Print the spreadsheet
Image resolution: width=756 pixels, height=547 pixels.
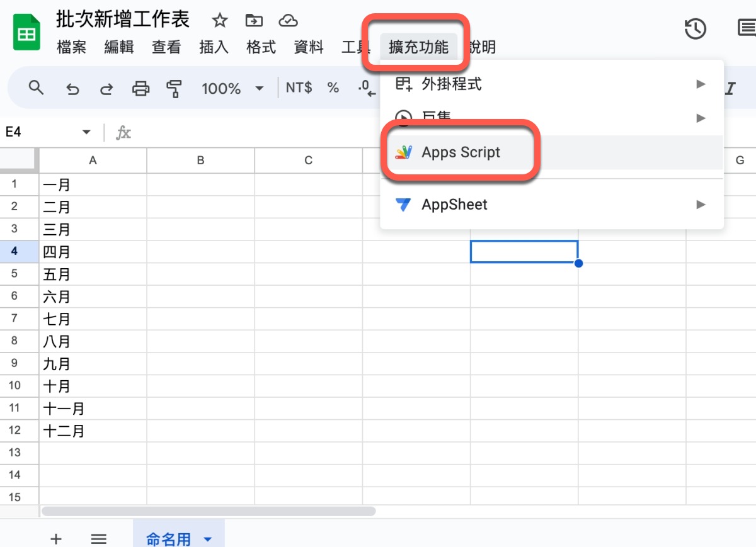point(140,89)
